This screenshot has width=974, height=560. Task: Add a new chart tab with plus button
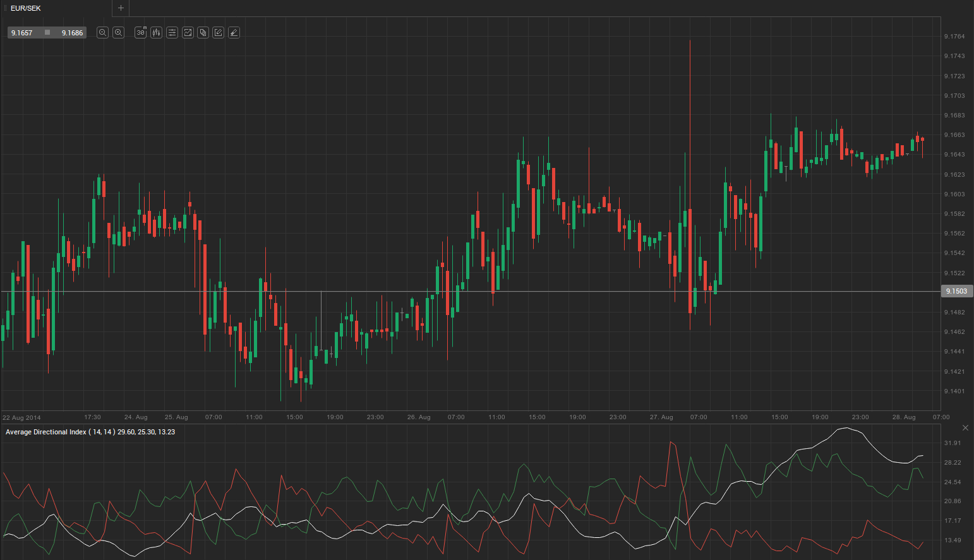(121, 8)
